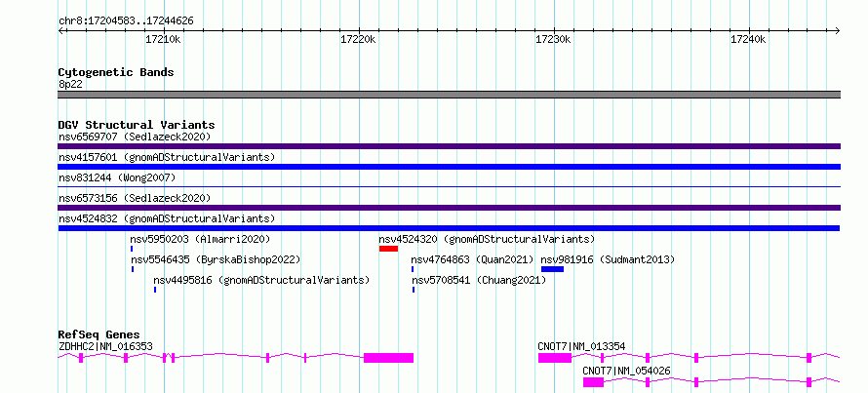Click the large magenta exon of CNOT7 NM_013354
The image size is (868, 393).
(555, 358)
